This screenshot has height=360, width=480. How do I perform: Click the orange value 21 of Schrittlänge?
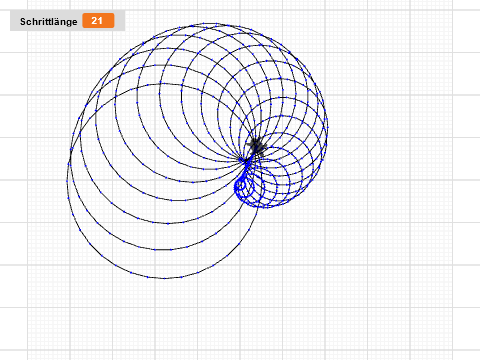98,21
